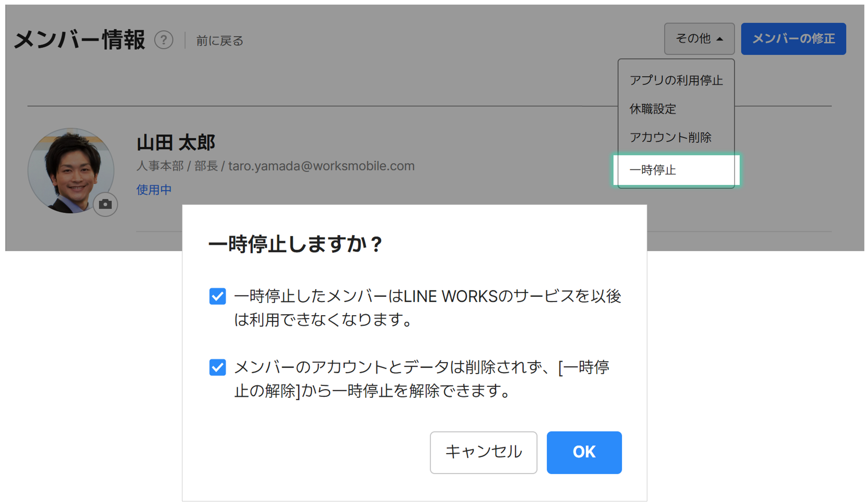Uncheck the first checkbox about LINE WORKS services

click(x=217, y=296)
